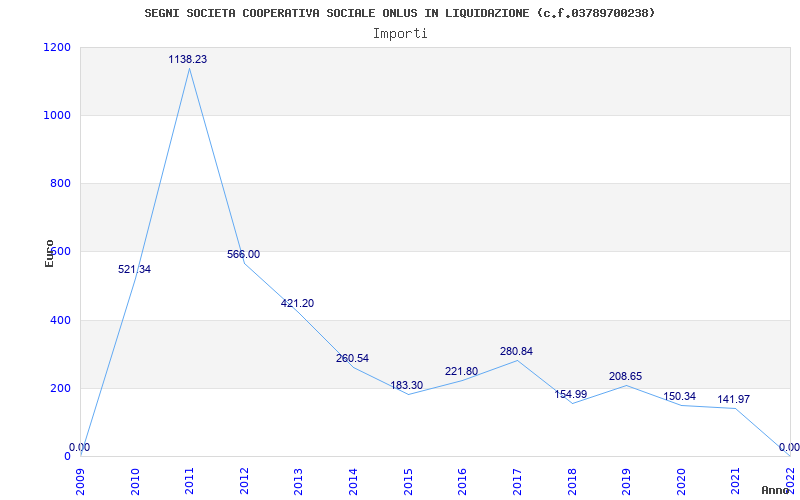800x500 pixels.
Task: Click the 2016 x-axis year label
Action: [462, 482]
